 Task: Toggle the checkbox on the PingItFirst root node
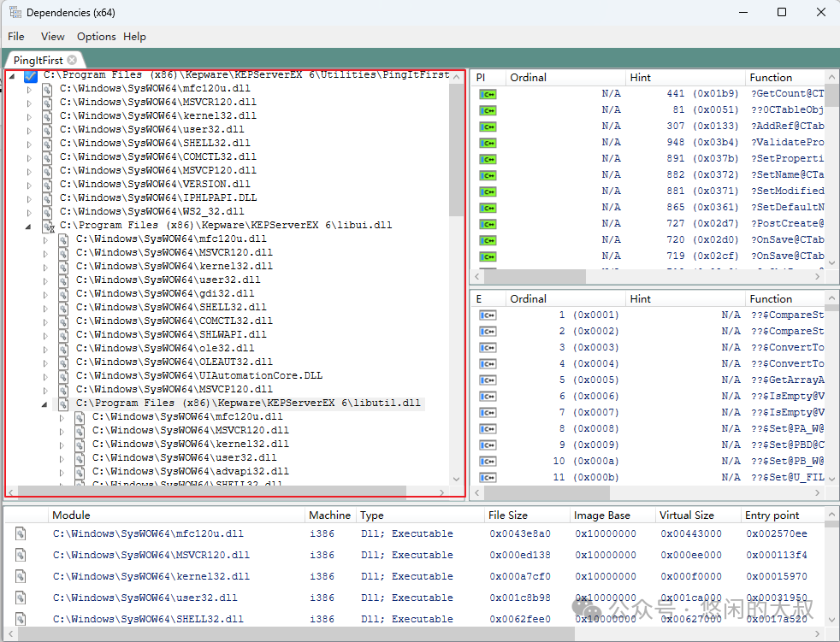(x=31, y=75)
